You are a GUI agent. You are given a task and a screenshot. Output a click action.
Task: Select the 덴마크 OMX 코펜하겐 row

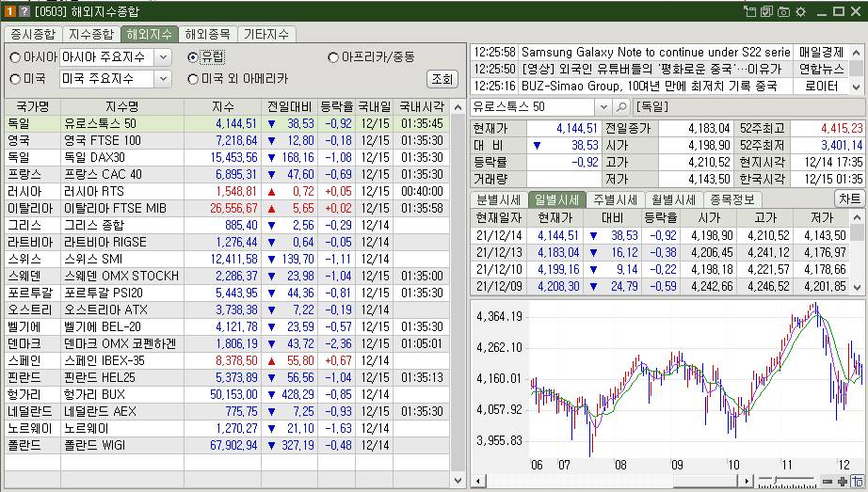pos(227,343)
